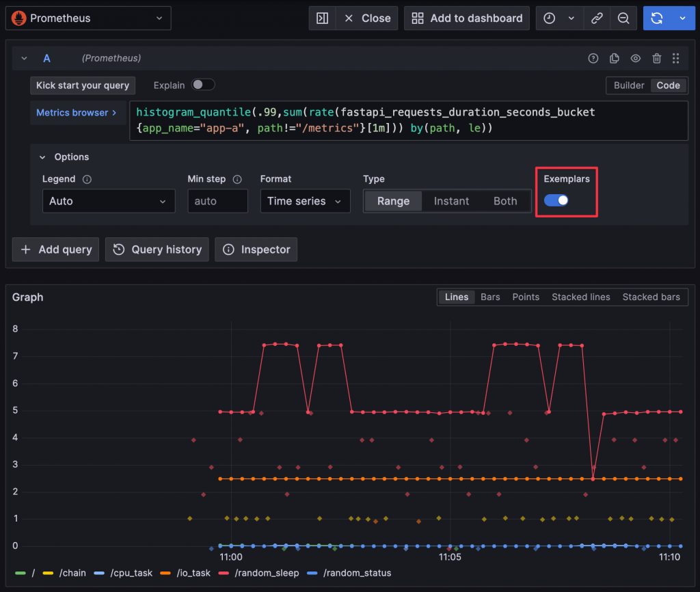Click the Graph panel title
700x592 pixels.
coord(27,297)
